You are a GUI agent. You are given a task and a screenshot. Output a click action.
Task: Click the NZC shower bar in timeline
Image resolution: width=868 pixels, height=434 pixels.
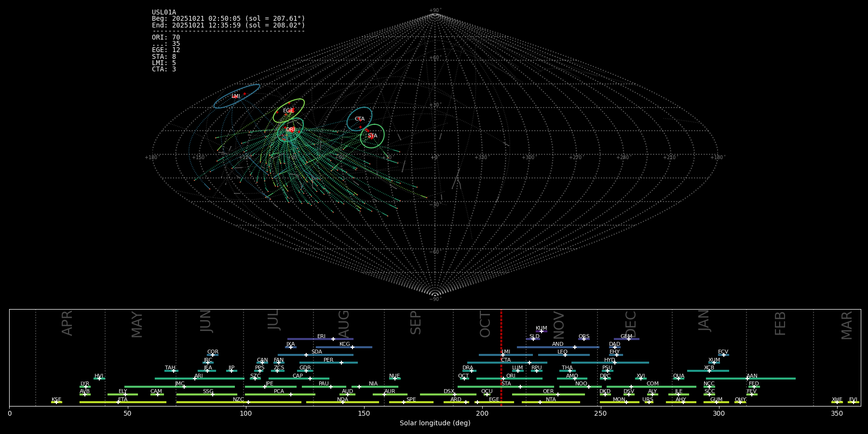(x=239, y=402)
